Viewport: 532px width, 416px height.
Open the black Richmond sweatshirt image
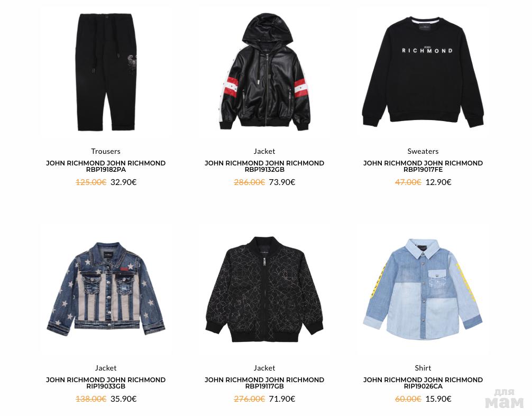(x=423, y=72)
